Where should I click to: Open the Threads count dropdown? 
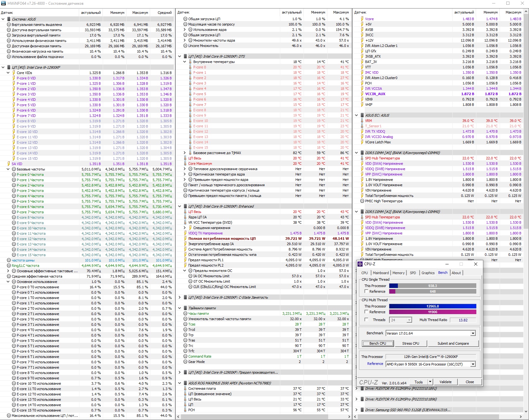(x=409, y=320)
